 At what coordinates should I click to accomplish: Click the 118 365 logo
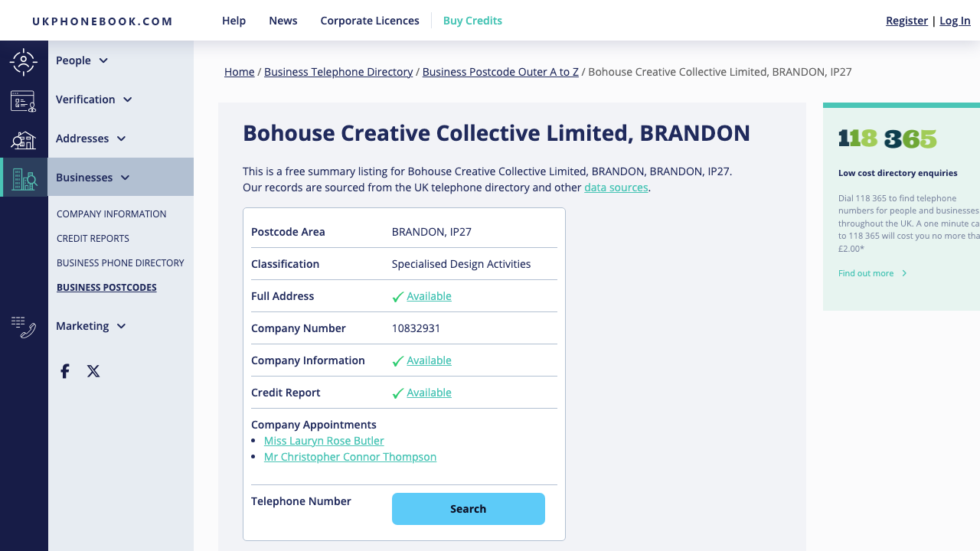[x=887, y=139]
